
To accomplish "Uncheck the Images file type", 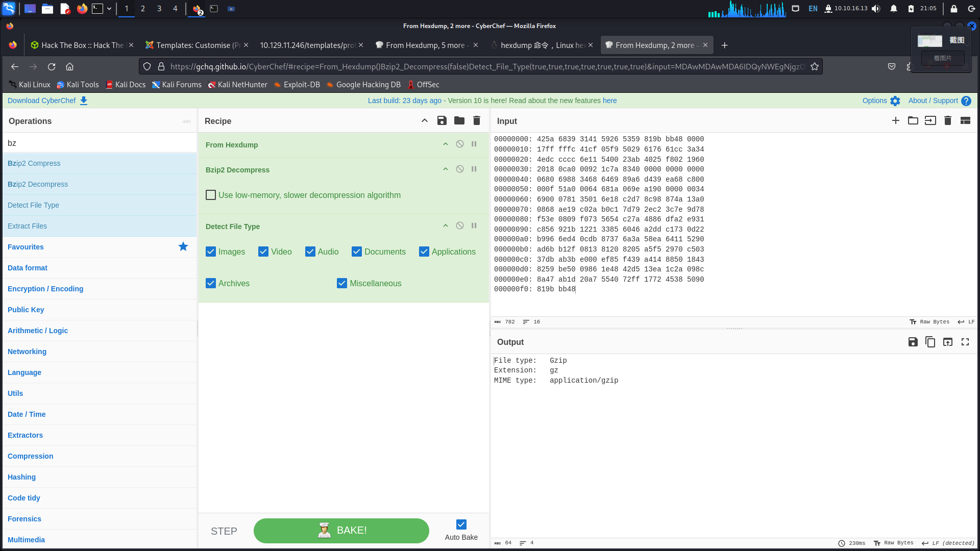I will [x=211, y=252].
